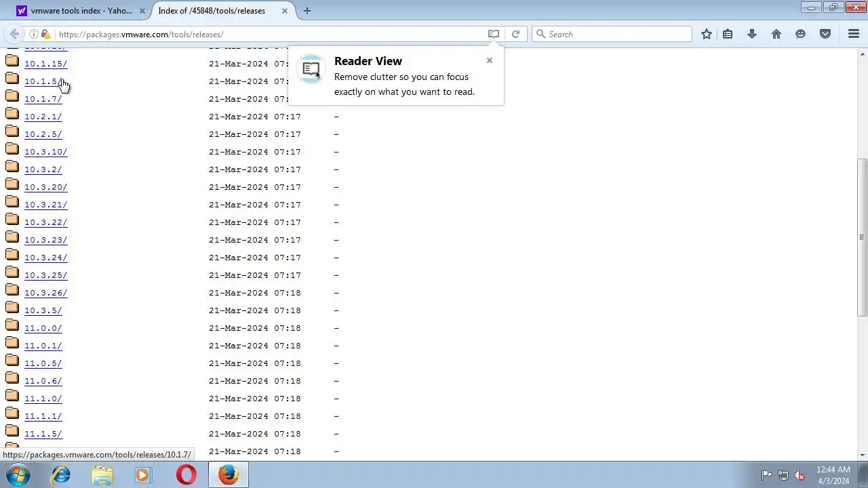Click the folder icon beside 10.3.26/
The height and width of the screenshot is (488, 868).
tap(12, 289)
